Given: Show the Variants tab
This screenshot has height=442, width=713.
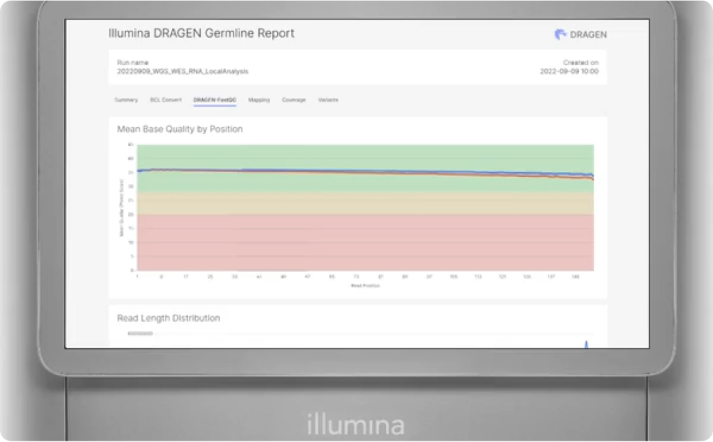Looking at the screenshot, I should [x=328, y=100].
